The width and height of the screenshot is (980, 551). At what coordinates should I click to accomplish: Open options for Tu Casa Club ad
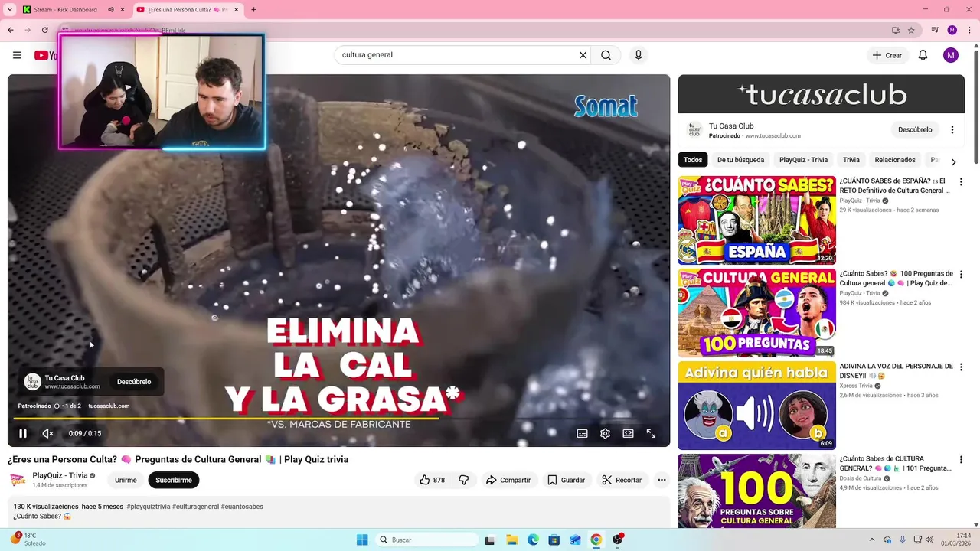[952, 130]
